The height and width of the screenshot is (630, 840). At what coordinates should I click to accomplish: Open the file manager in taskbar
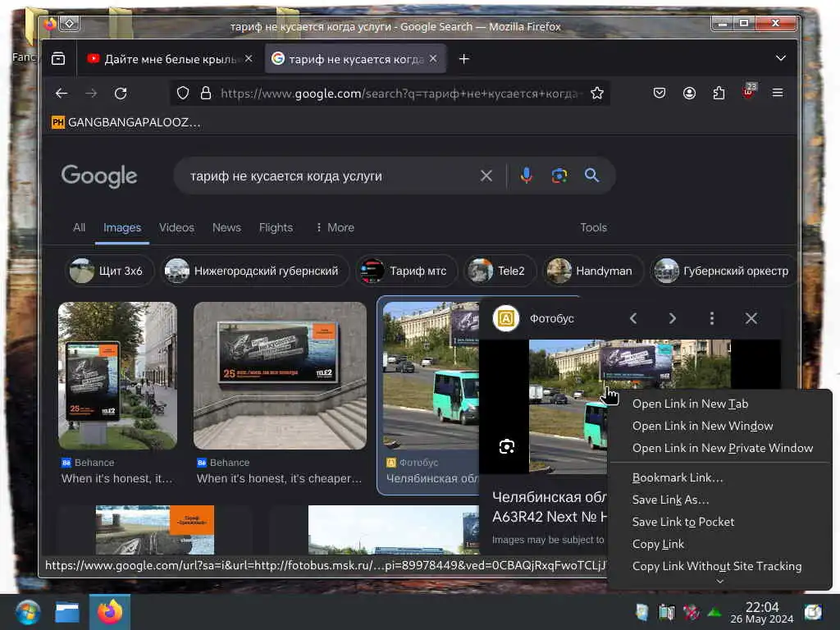(67, 612)
